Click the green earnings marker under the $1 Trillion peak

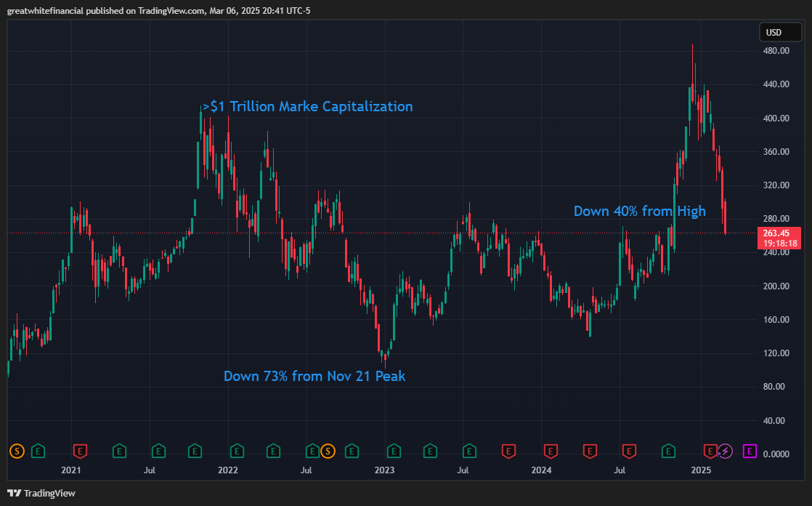tap(195, 451)
